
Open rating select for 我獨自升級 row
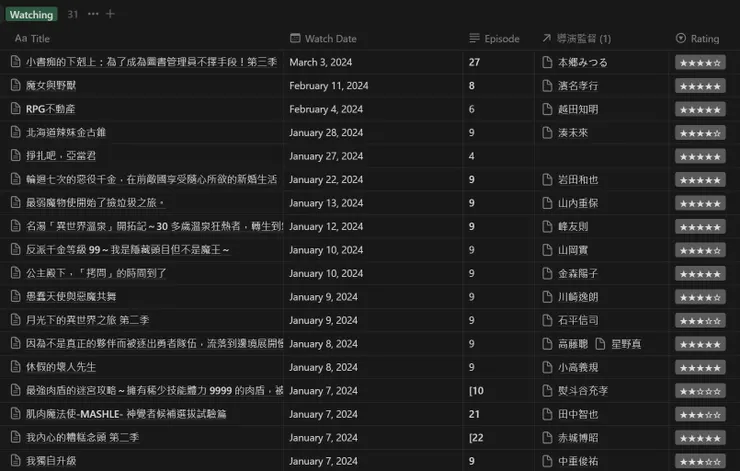[x=700, y=462]
